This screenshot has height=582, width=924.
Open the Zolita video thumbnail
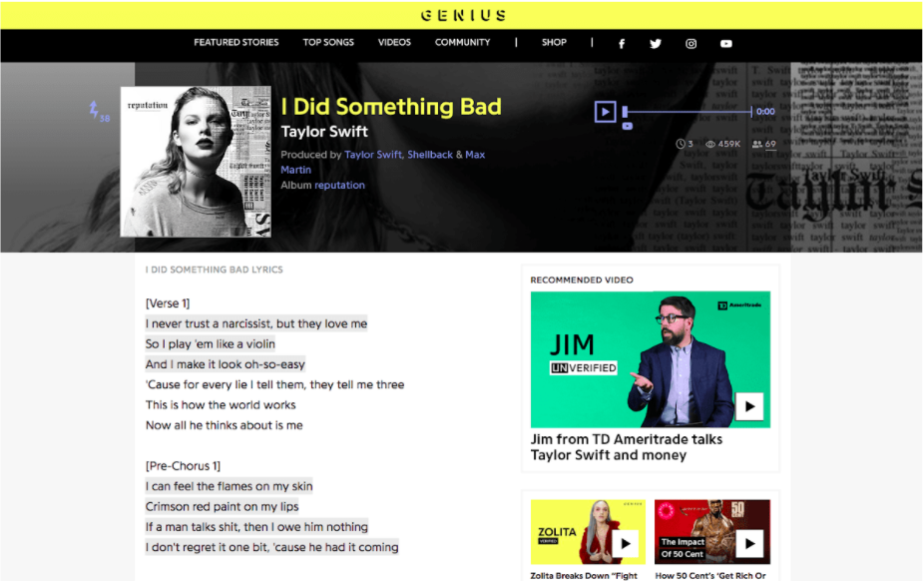tap(588, 532)
